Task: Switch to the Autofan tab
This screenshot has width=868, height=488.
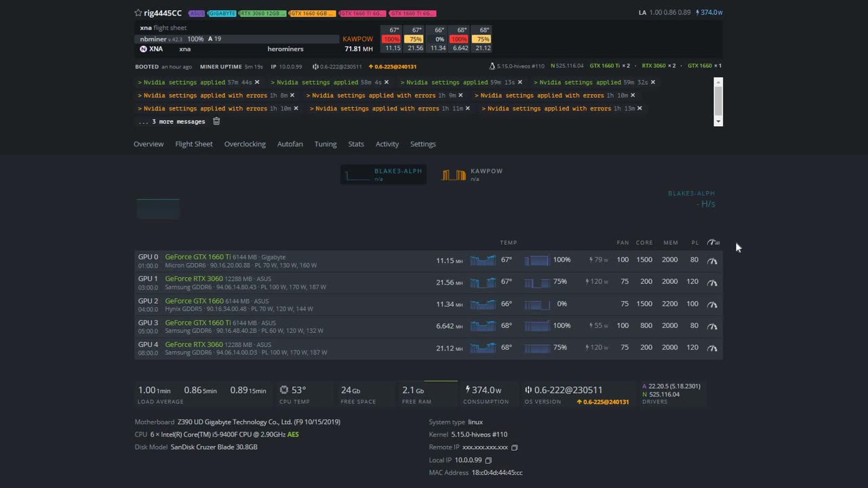Action: (290, 144)
